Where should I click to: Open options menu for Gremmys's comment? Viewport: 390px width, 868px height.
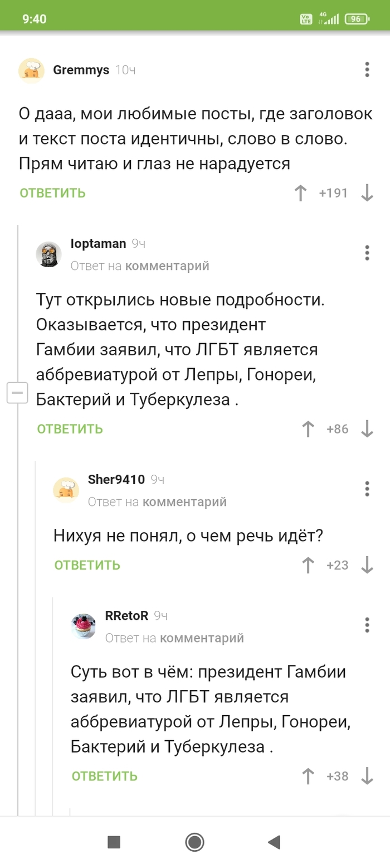pyautogui.click(x=367, y=70)
